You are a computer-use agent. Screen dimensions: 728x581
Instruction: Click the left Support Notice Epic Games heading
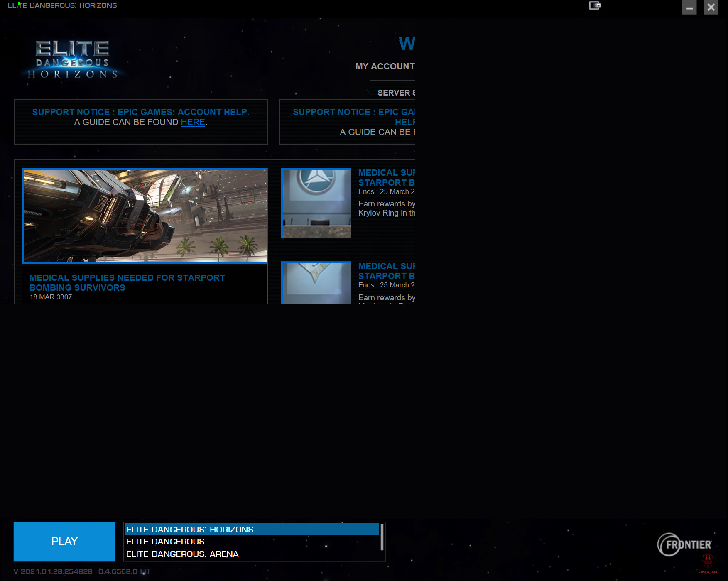(x=141, y=112)
